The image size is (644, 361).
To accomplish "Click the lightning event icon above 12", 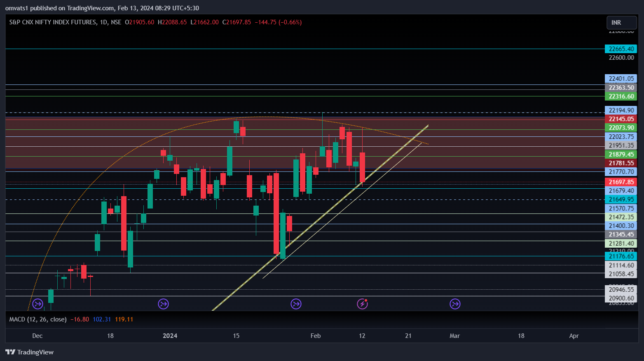I will 362,304.
